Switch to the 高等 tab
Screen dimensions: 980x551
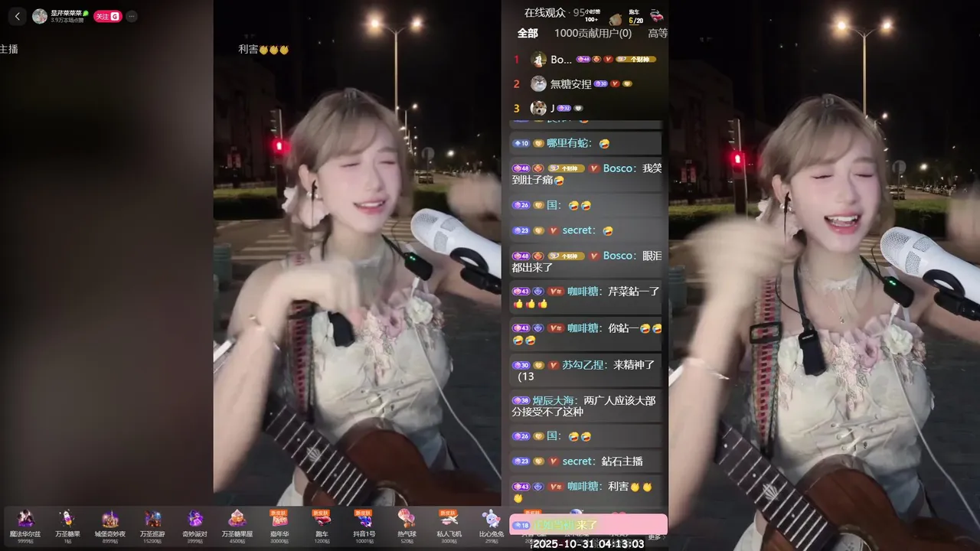[658, 33]
